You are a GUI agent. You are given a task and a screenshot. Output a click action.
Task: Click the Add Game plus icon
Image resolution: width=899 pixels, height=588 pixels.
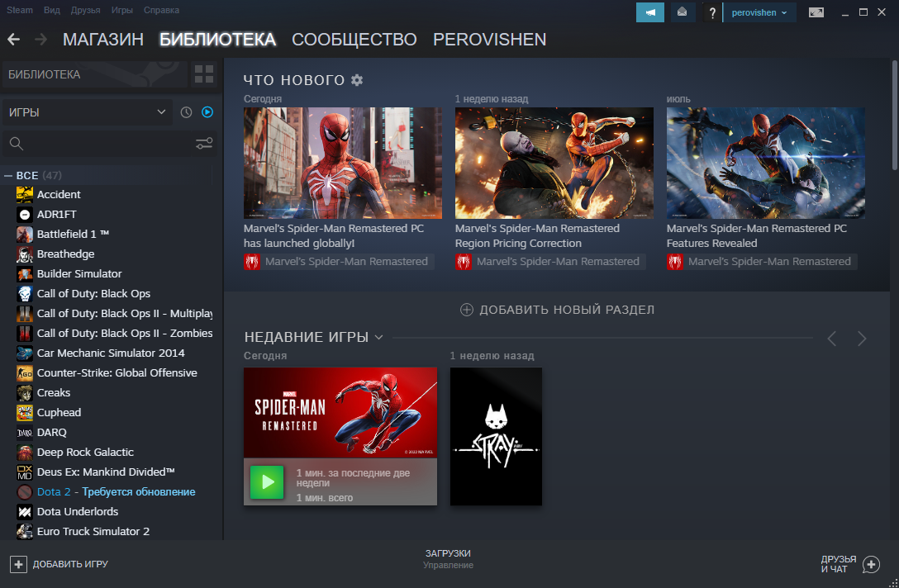point(18,564)
